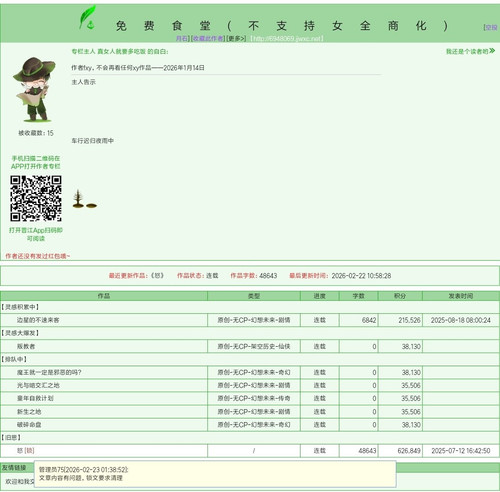Click the 发表时间 column header
Viewport: 500px width, 492px height.
tap(461, 296)
